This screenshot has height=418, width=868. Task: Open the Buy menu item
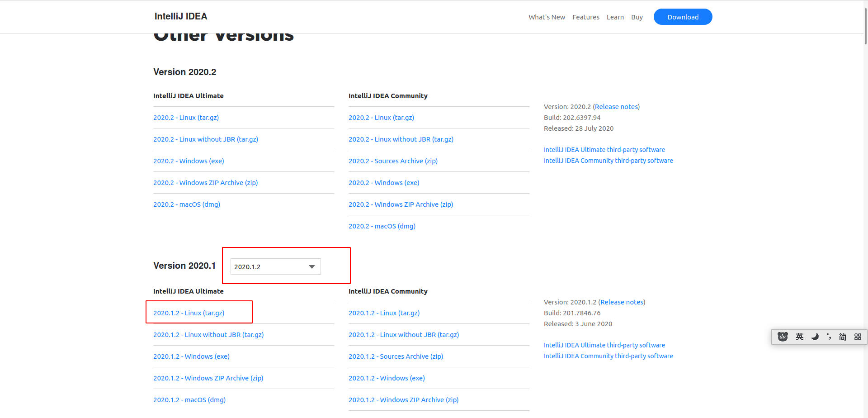(637, 17)
